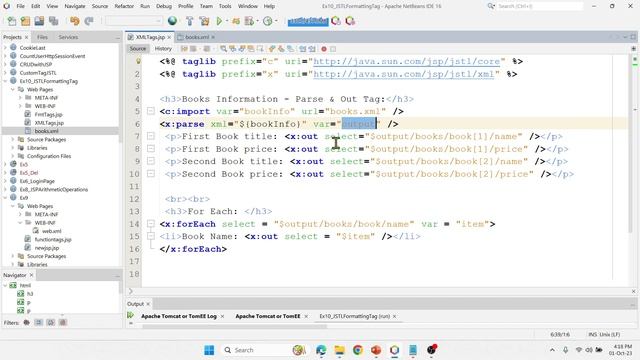Close the Navigator panel

pos(31,275)
